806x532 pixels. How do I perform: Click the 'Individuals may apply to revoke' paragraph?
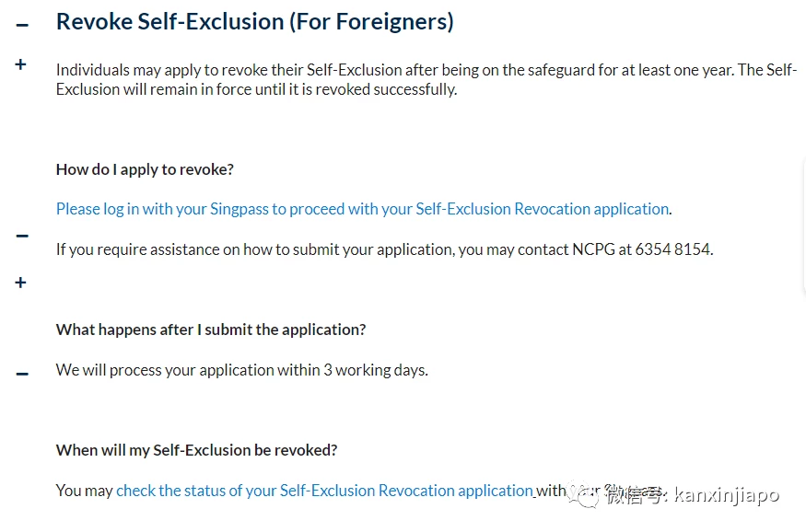click(426, 79)
